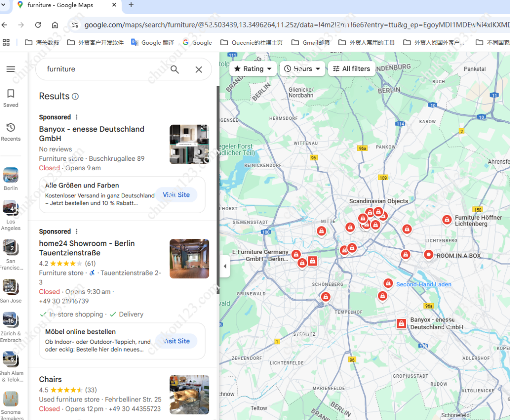Click the Möbel online bestellen ad headline
510x420 pixels.
(80, 332)
